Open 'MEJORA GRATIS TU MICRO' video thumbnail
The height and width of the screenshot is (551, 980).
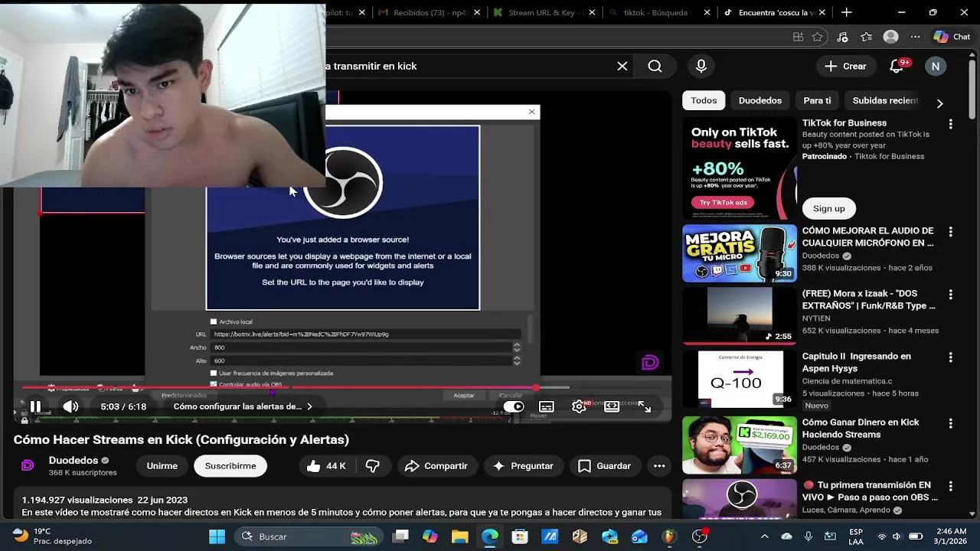coord(739,253)
